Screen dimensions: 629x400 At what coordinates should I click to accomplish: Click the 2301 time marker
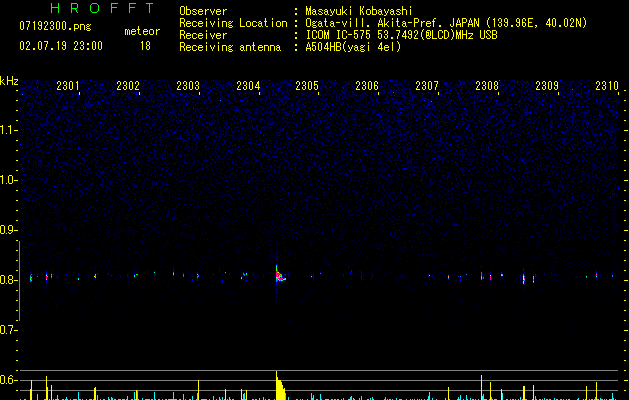pos(68,86)
